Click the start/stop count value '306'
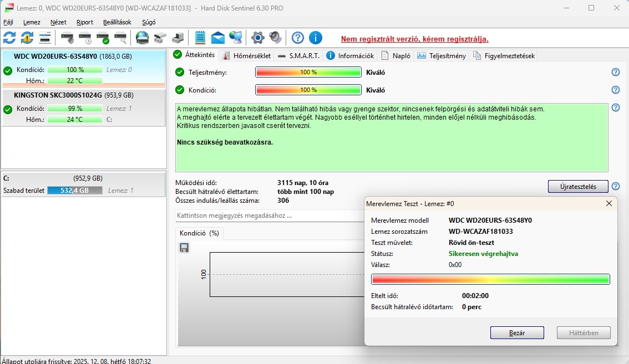 click(283, 201)
